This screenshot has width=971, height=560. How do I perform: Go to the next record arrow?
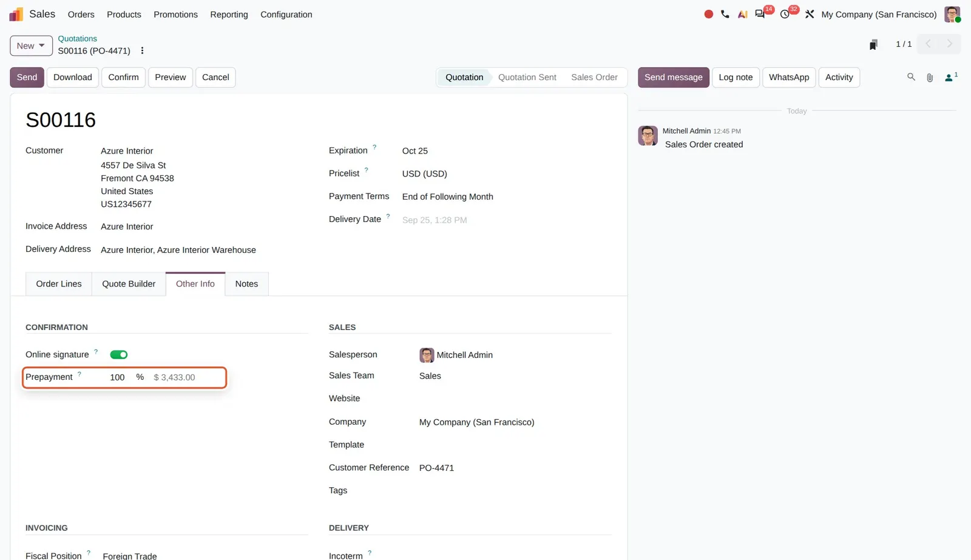point(950,44)
